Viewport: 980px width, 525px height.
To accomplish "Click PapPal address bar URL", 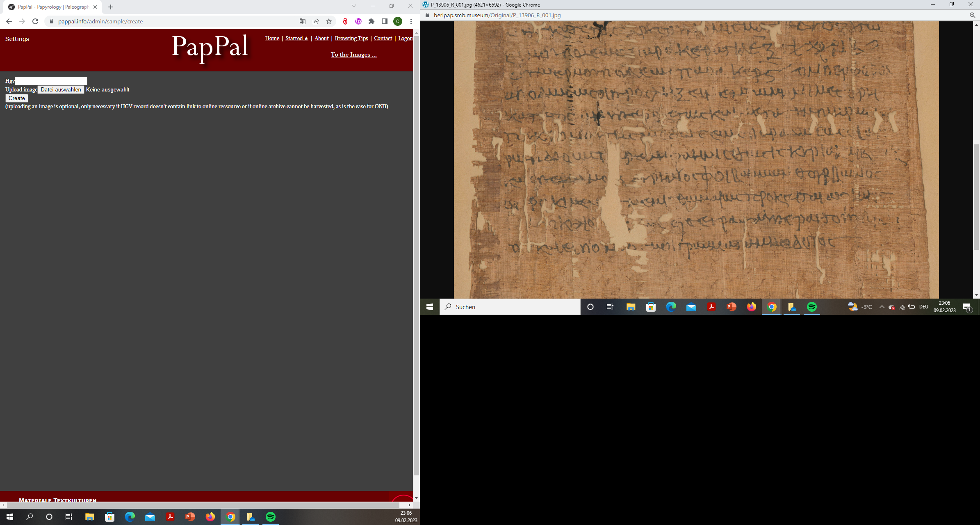I will 100,21.
